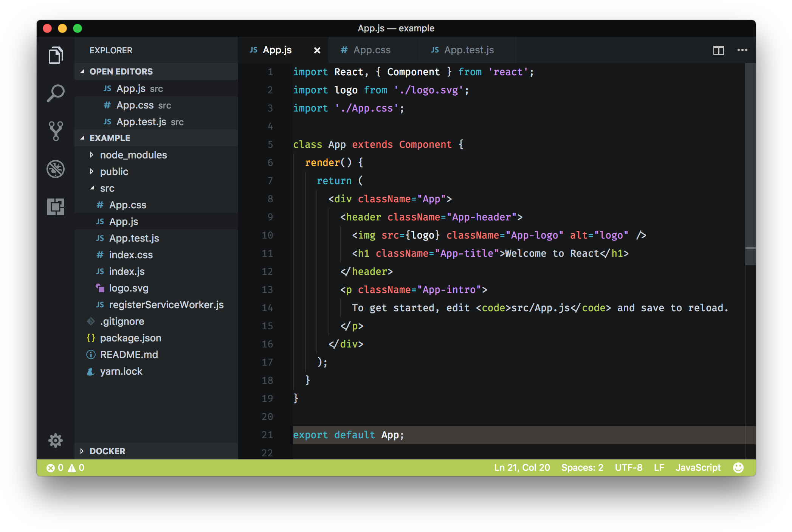Split the editor using the layout icon

pyautogui.click(x=718, y=50)
